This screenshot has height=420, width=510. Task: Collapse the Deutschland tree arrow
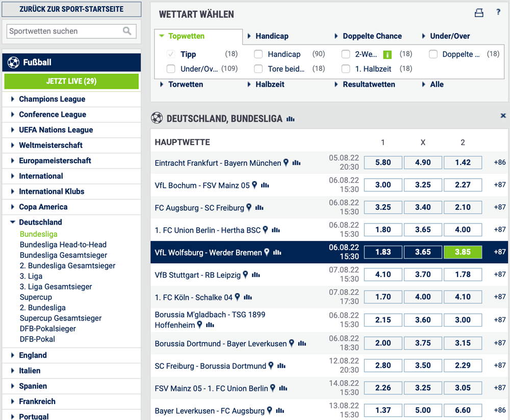[x=13, y=222]
